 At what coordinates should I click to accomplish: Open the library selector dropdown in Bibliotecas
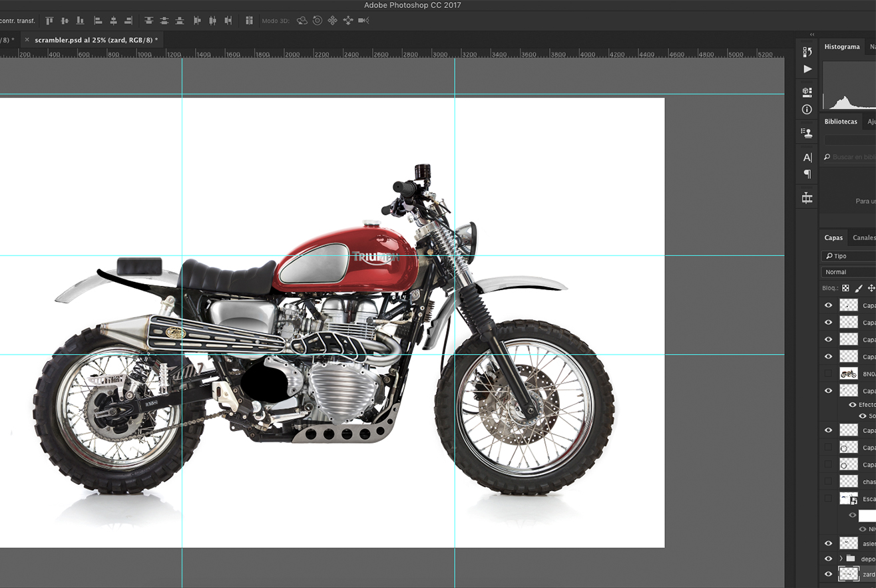coord(850,140)
